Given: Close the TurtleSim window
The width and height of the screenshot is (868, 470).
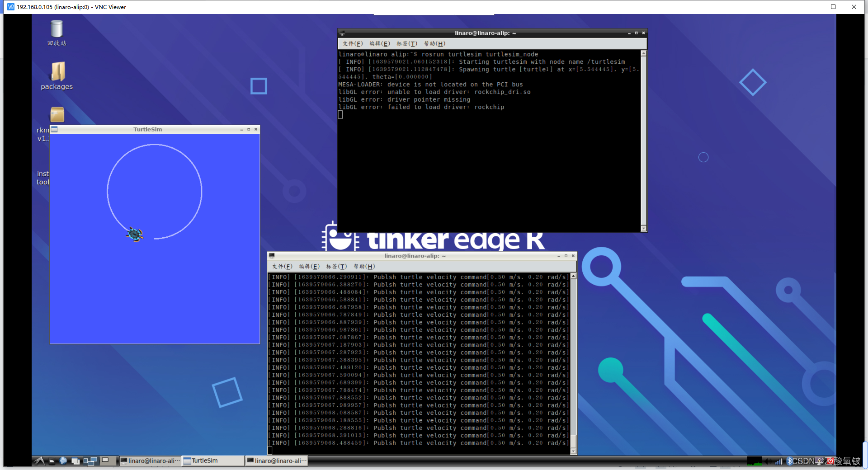Looking at the screenshot, I should pos(256,129).
